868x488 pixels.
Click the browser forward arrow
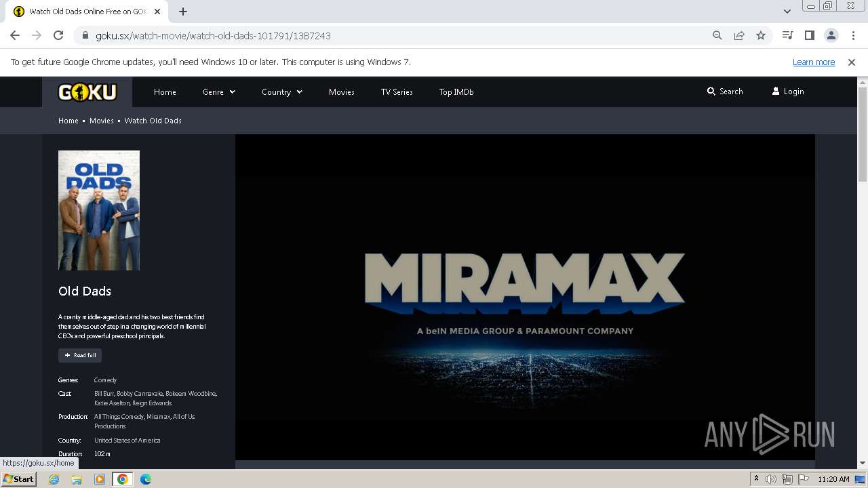point(37,35)
